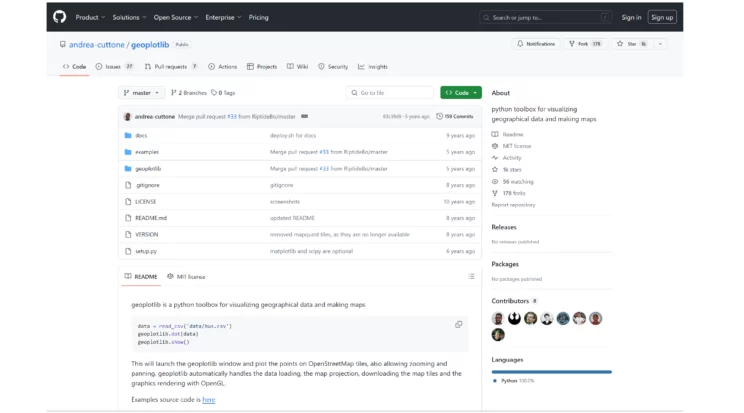This screenshot has width=744, height=413.
Task: Open the README.md file
Action: (151, 218)
